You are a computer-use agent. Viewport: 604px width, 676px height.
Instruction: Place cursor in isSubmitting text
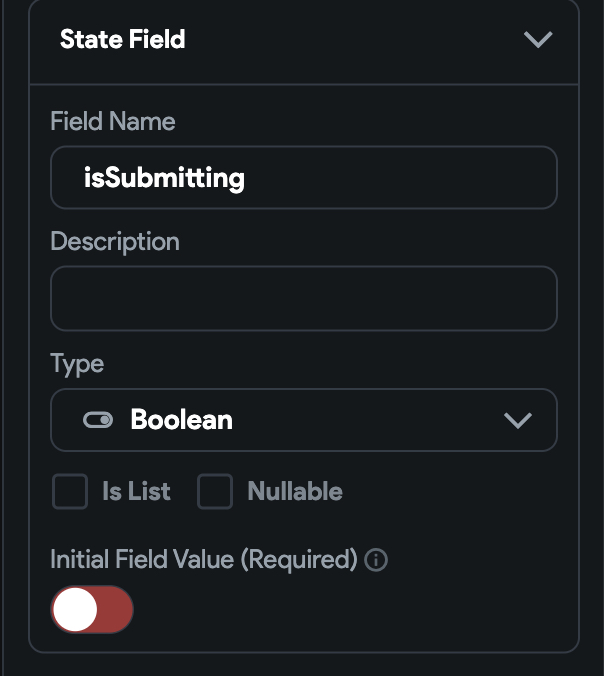point(164,178)
